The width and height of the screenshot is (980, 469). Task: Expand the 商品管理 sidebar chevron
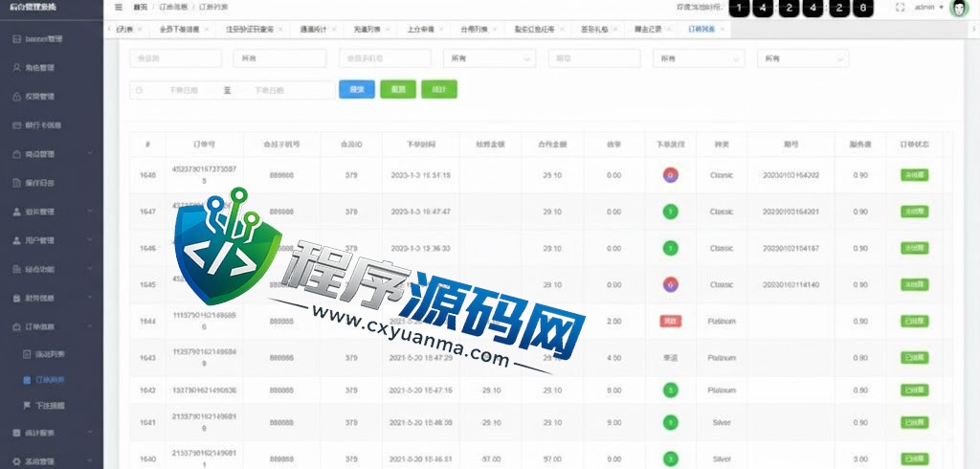89,154
